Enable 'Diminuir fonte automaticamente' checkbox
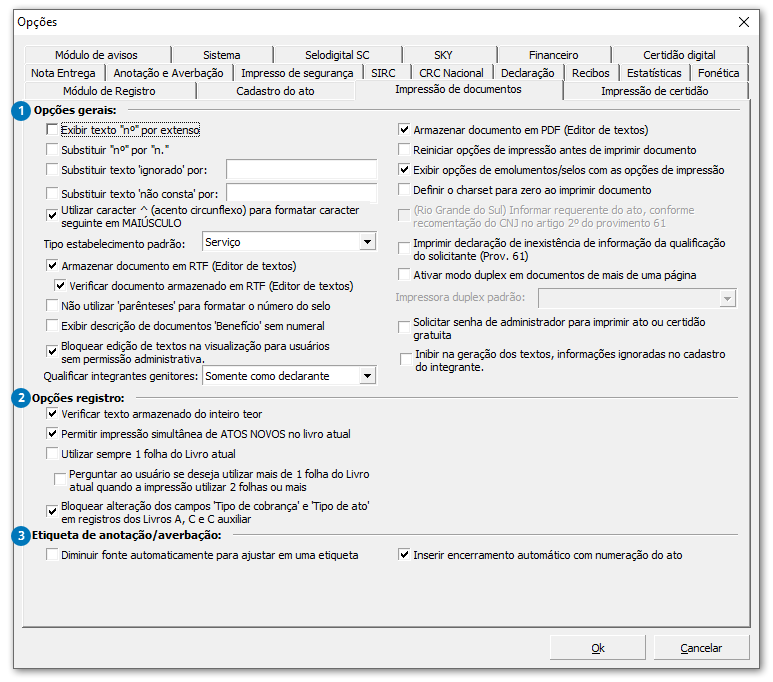The height and width of the screenshot is (682, 773). (x=52, y=555)
